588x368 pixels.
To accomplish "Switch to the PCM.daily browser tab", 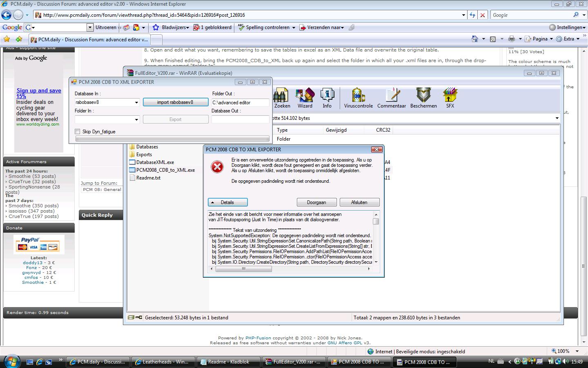I will click(89, 40).
